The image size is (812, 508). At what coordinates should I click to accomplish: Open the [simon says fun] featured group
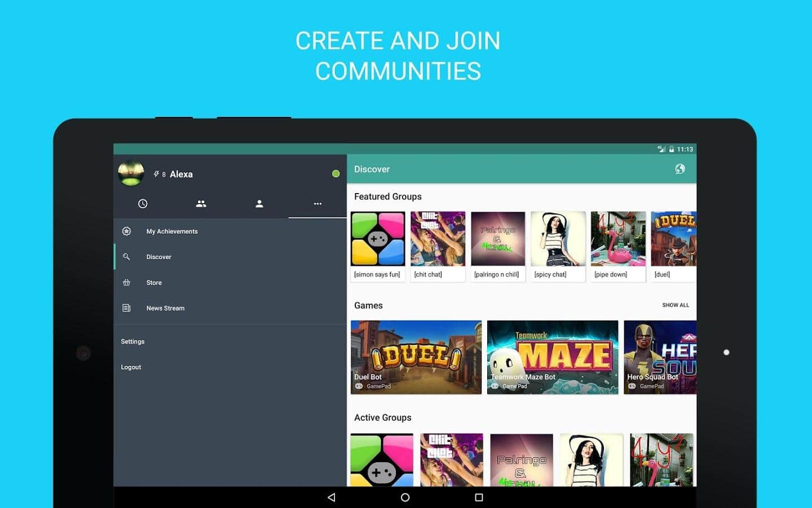(378, 246)
